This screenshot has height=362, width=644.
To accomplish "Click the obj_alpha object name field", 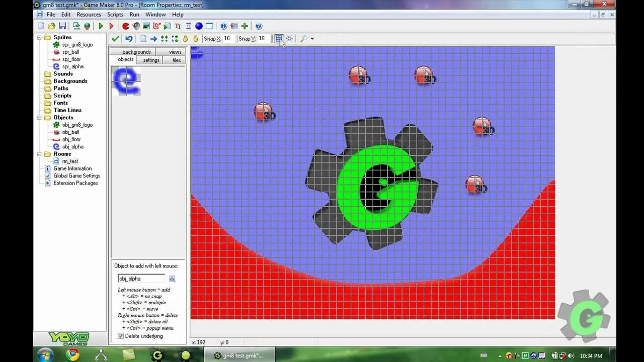I will pyautogui.click(x=141, y=279).
